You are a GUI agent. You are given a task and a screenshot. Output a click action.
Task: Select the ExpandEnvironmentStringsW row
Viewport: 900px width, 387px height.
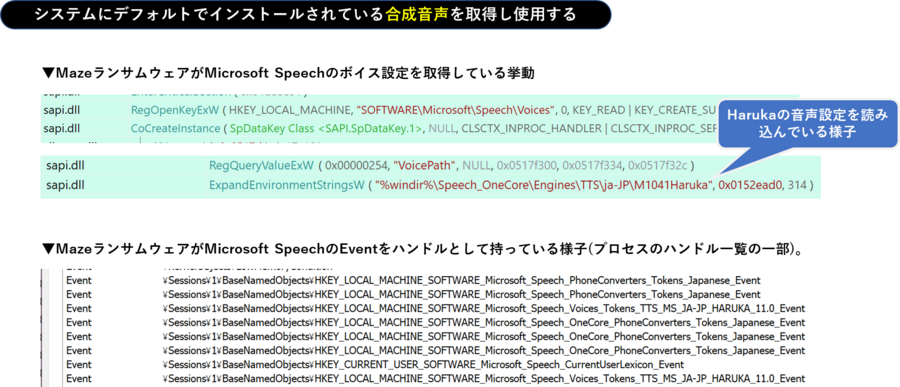430,185
